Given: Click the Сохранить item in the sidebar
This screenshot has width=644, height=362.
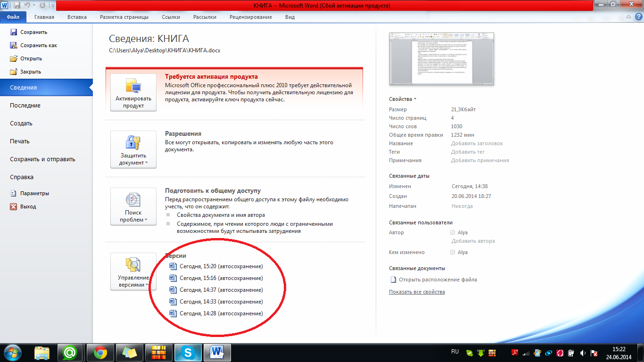Looking at the screenshot, I should click(29, 32).
